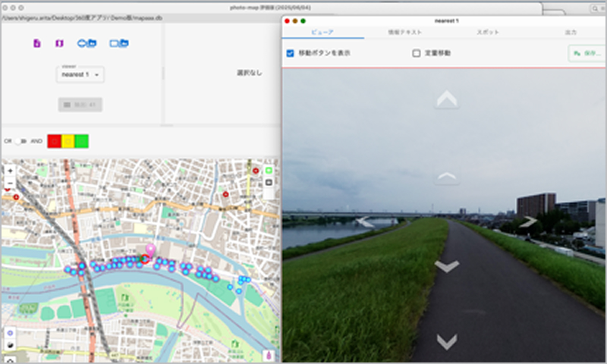Viewport: 607px width, 364px height.
Task: Switch to the 情報テキスト tab
Action: [405, 33]
